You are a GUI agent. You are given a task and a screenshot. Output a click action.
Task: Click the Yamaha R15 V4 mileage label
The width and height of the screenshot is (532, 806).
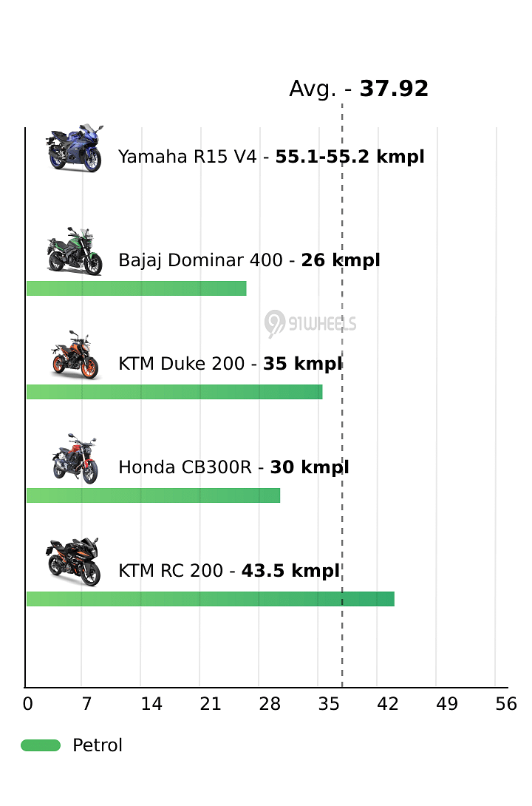pos(271,156)
